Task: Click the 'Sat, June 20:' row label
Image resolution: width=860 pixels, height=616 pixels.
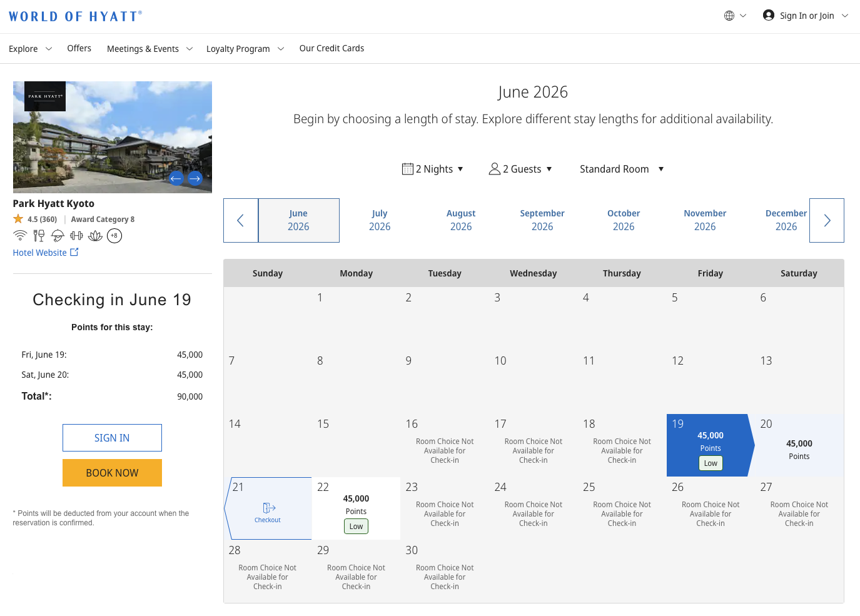Action: 45,375
